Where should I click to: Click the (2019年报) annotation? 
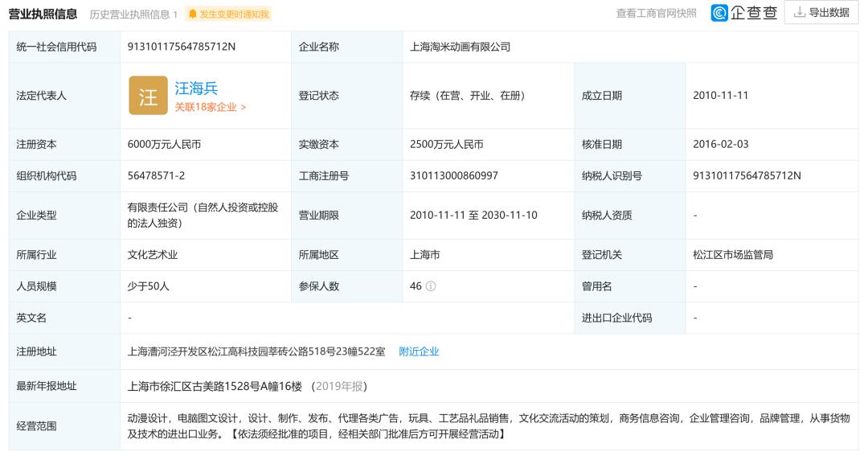coord(339,386)
